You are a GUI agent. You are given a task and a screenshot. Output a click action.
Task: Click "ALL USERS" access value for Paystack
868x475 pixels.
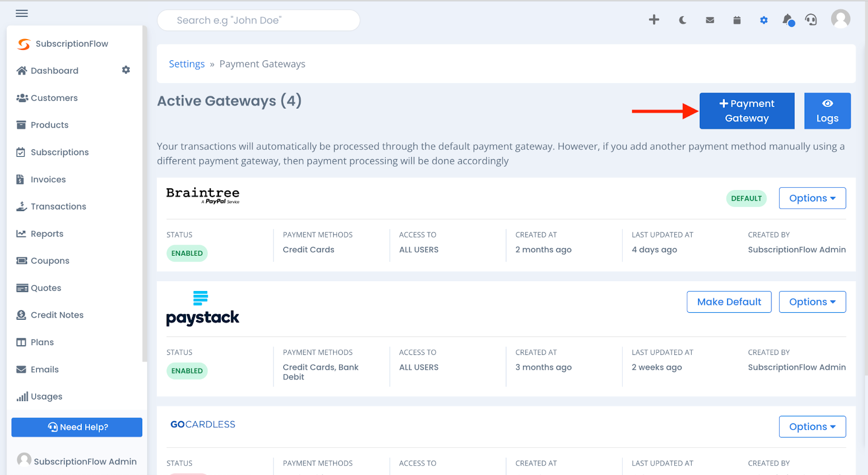tap(419, 368)
